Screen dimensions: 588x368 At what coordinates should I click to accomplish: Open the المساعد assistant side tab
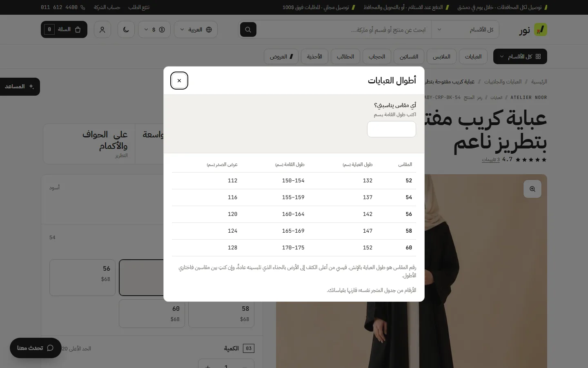[20, 87]
